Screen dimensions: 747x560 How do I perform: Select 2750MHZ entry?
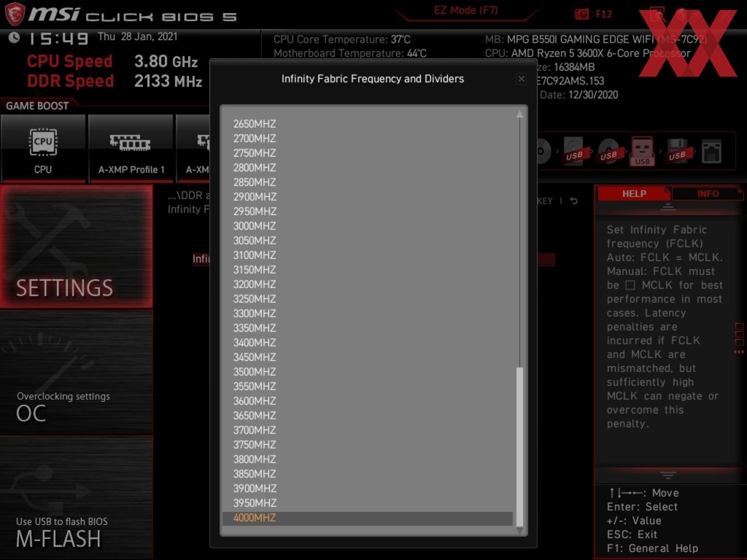pos(254,153)
